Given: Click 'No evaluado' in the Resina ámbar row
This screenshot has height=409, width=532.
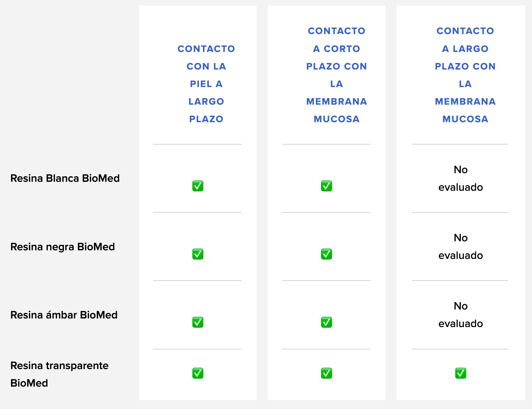Looking at the screenshot, I should (x=461, y=315).
